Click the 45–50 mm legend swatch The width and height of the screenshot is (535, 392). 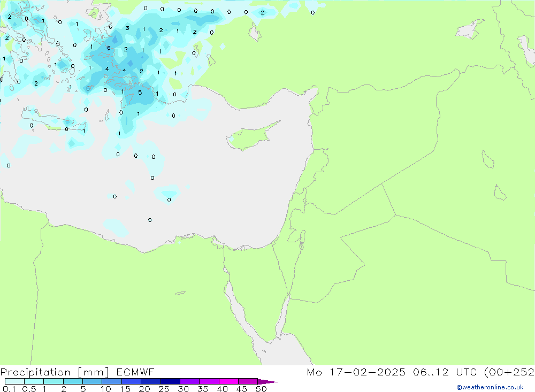coord(248,381)
